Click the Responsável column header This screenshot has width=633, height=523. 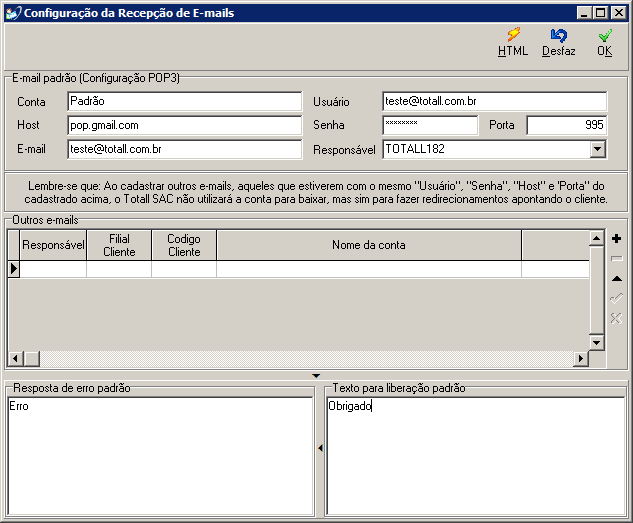click(x=53, y=245)
